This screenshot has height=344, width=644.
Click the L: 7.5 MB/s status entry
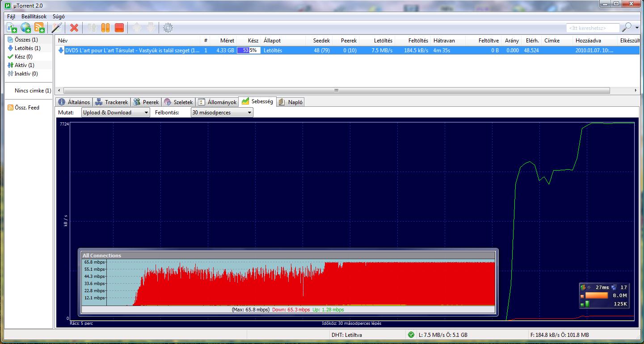pyautogui.click(x=443, y=335)
